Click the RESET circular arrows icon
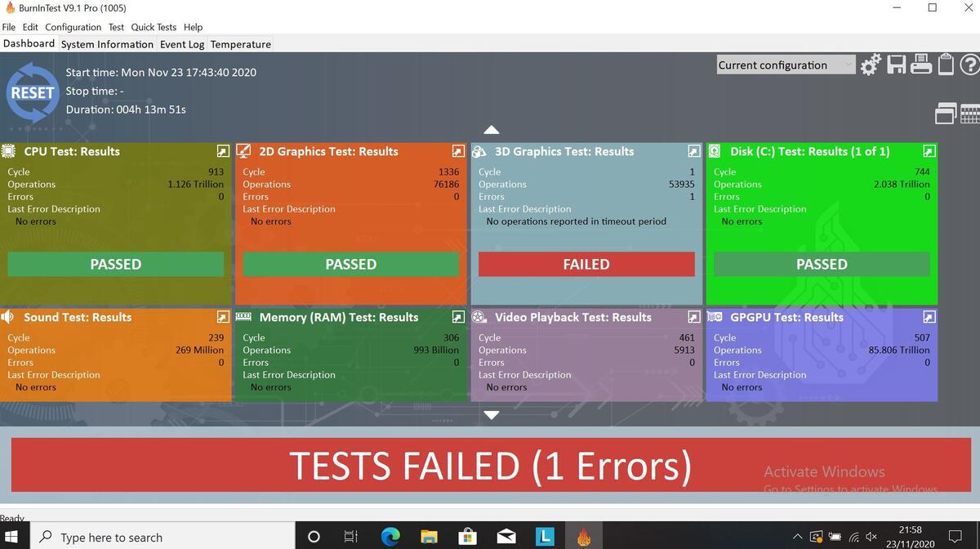Screen dimensions: 980x549 point(32,92)
